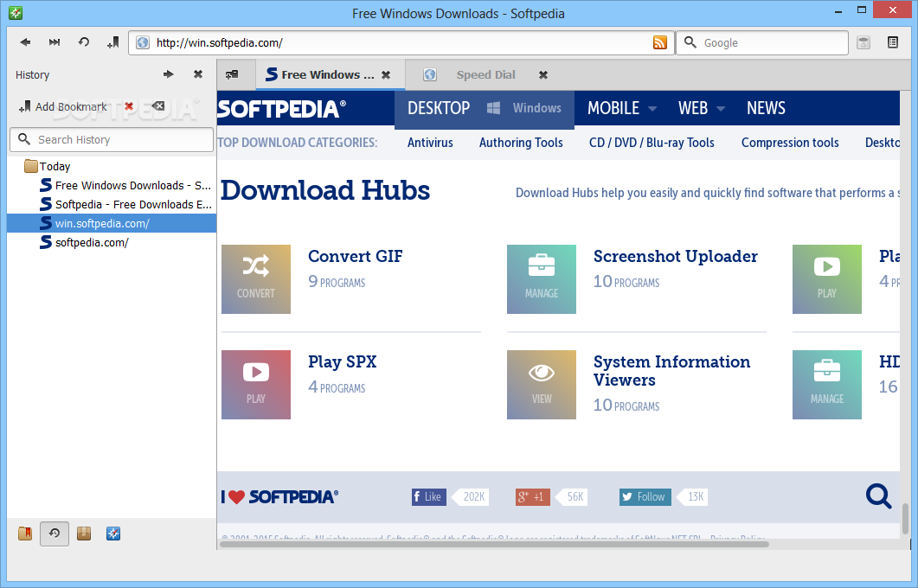The image size is (918, 588).
Task: Click the I love Softpedia footer logo
Action: pos(279,496)
